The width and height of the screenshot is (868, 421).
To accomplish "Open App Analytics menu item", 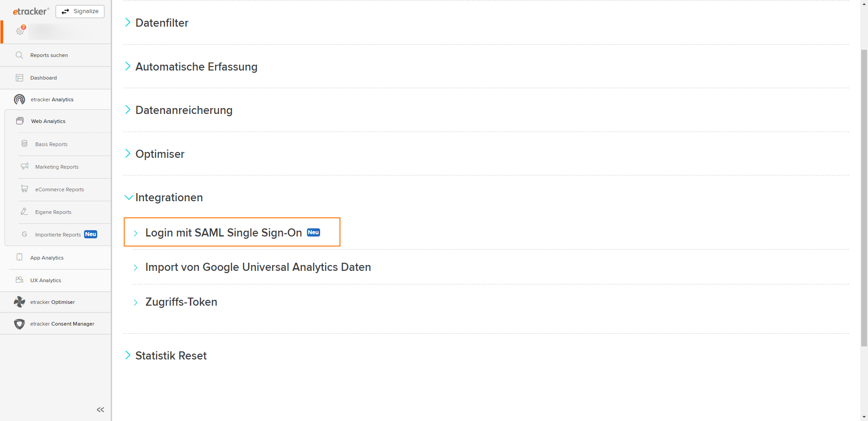I will point(47,258).
